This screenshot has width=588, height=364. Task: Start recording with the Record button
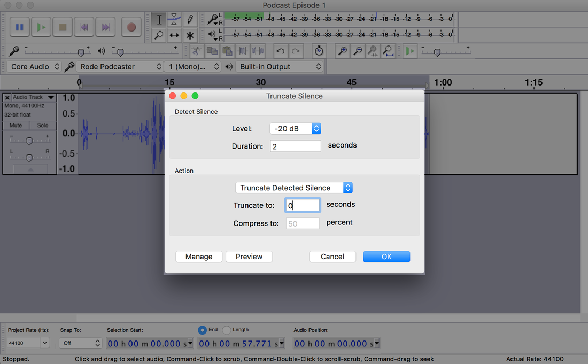[x=131, y=27]
